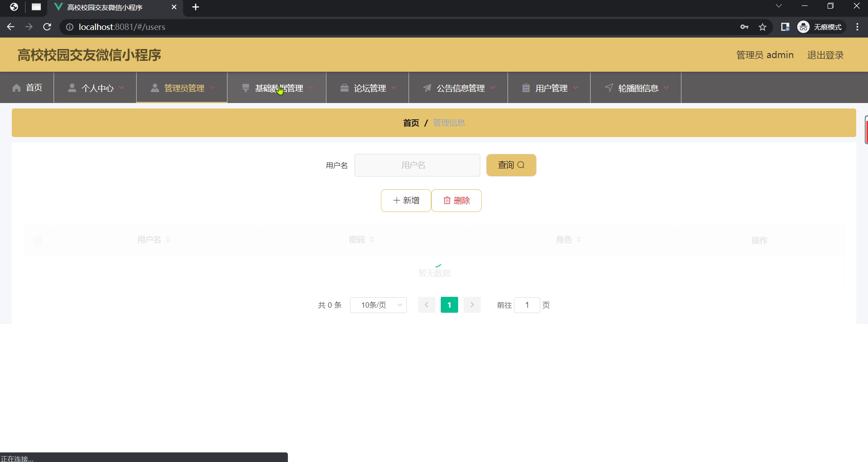The height and width of the screenshot is (462, 868).
Task: Open the saved passwords key icon
Action: point(744,27)
